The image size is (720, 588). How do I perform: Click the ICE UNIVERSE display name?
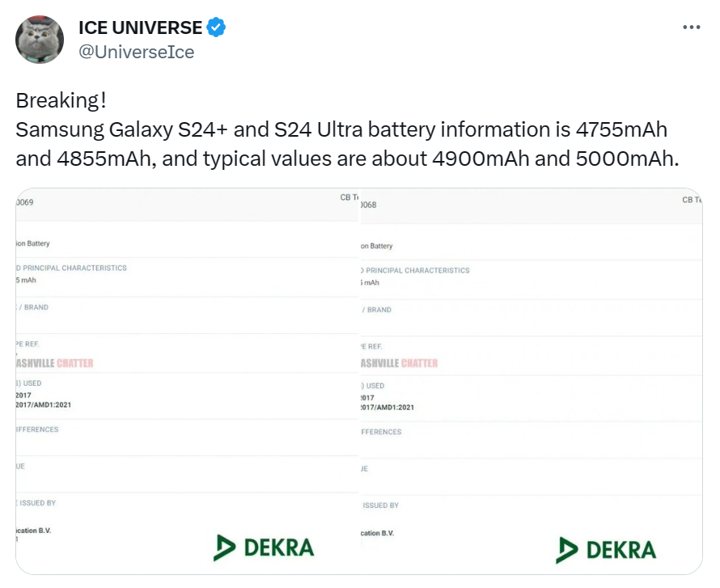coord(140,27)
